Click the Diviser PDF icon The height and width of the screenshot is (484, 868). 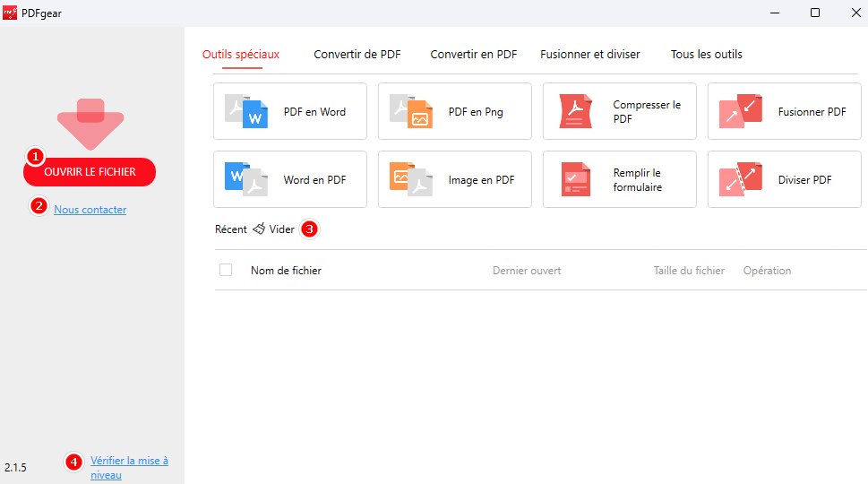coord(741,179)
